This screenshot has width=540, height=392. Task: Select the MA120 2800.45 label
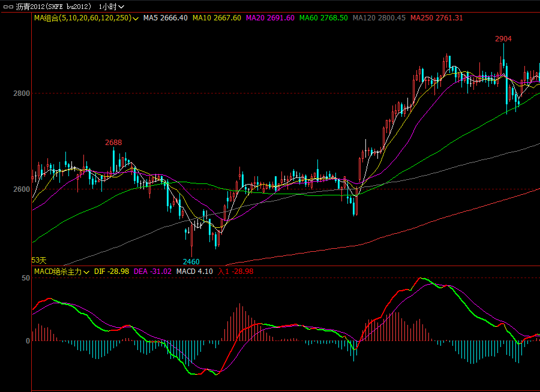pos(379,18)
